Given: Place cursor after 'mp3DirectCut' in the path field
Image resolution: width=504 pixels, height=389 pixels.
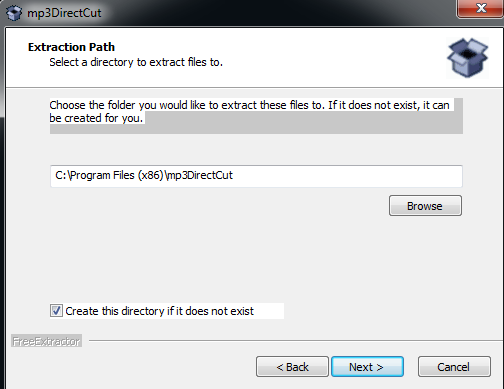Looking at the screenshot, I should [x=233, y=175].
